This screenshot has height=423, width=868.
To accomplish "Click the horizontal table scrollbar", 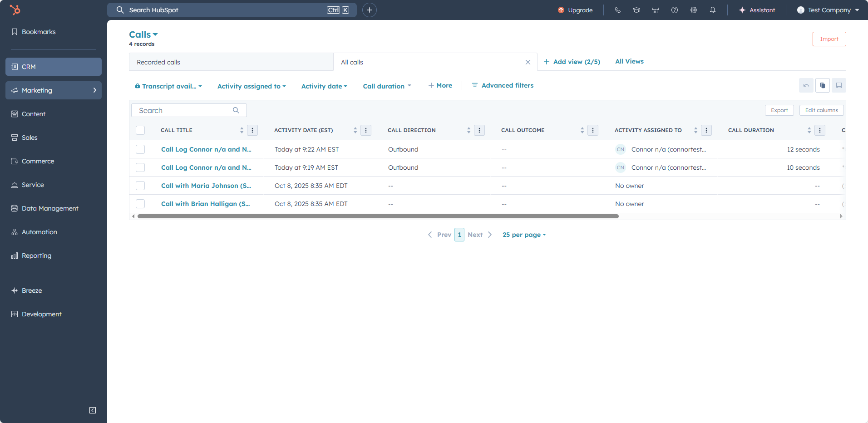I will 378,216.
